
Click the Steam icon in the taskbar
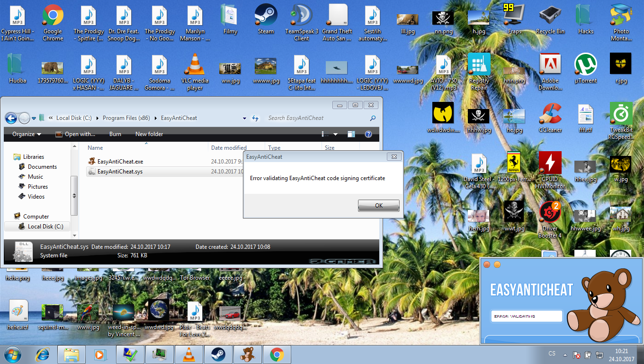pos(218,355)
